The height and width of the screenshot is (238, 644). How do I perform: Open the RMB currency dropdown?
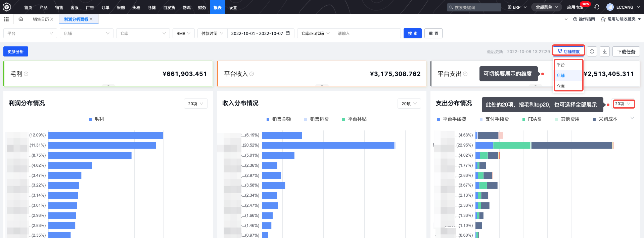[183, 33]
